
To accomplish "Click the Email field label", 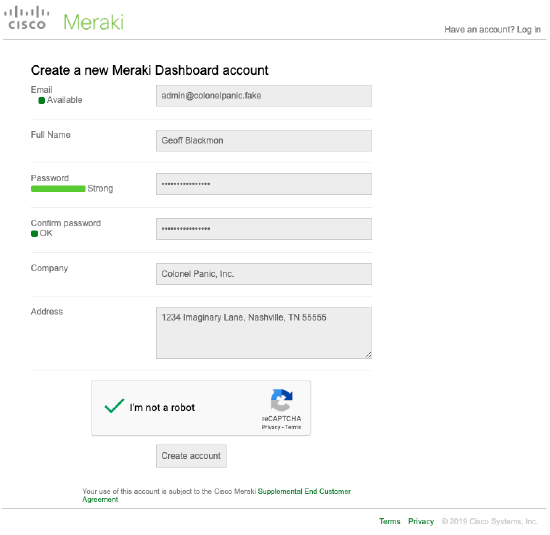I will coord(41,90).
